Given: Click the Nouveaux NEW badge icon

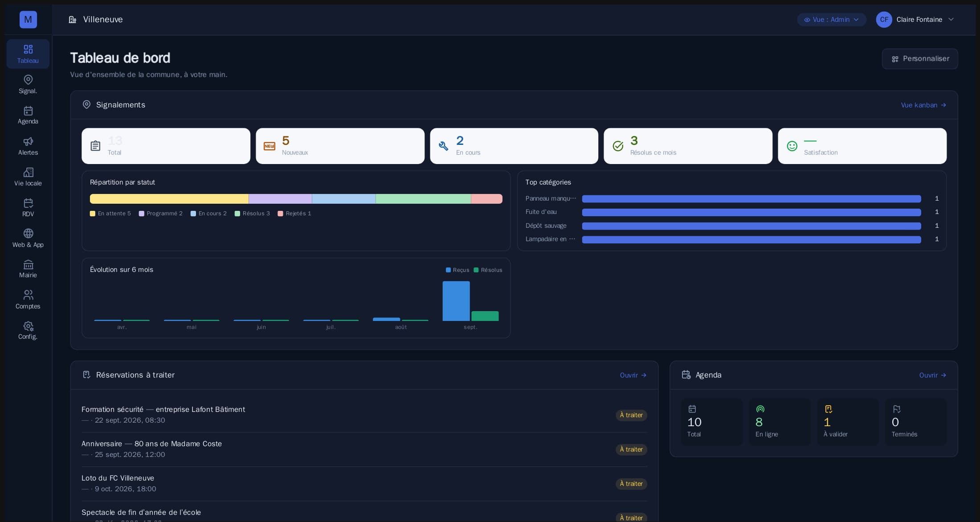Looking at the screenshot, I should [x=269, y=146].
